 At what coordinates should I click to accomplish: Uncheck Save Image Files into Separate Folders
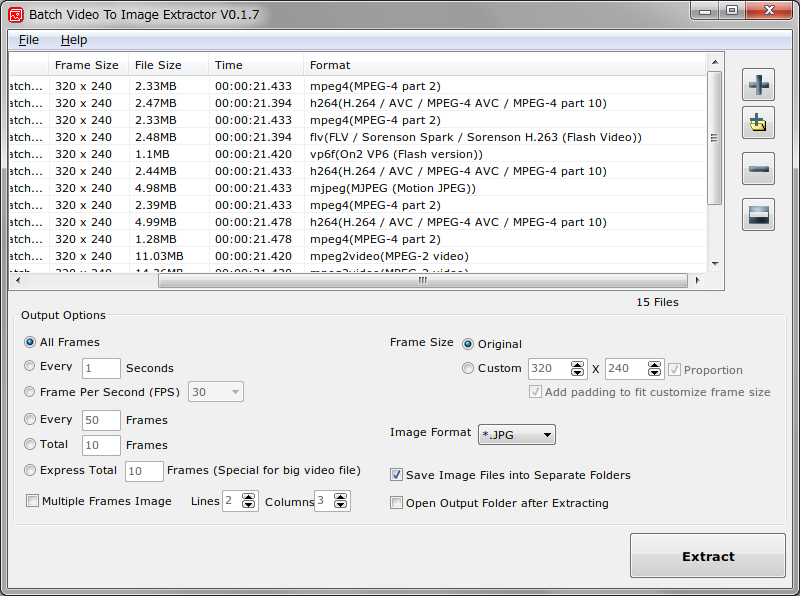[396, 475]
